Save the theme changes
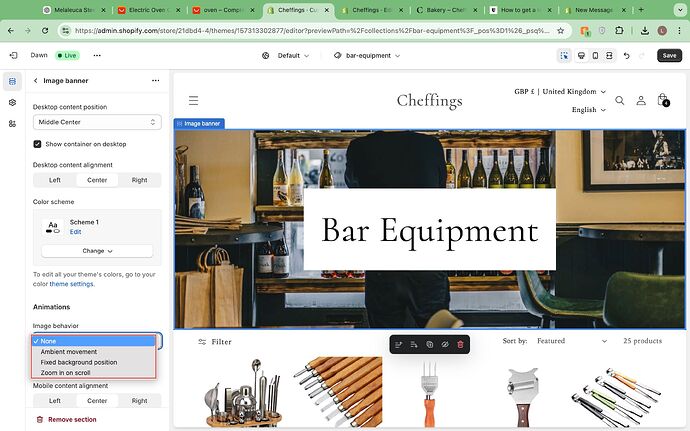690x431 pixels. pos(669,55)
